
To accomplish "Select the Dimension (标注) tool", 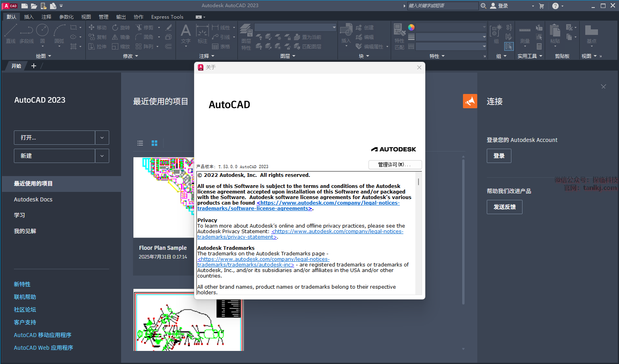I will (x=202, y=33).
